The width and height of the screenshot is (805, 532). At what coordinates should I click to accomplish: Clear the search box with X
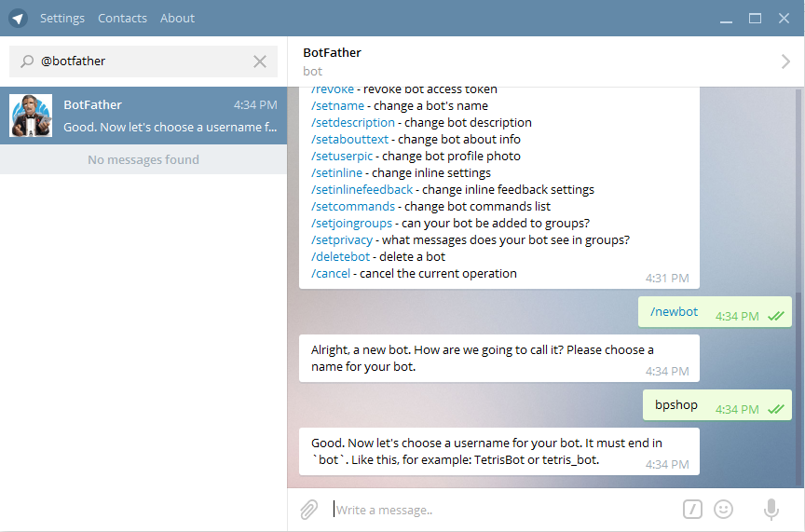point(260,61)
